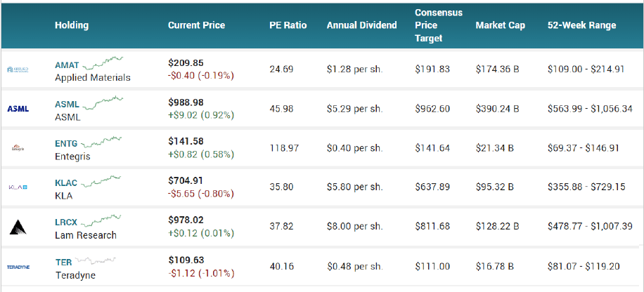
Task: Open the LRCX ticker link
Action: (x=67, y=222)
